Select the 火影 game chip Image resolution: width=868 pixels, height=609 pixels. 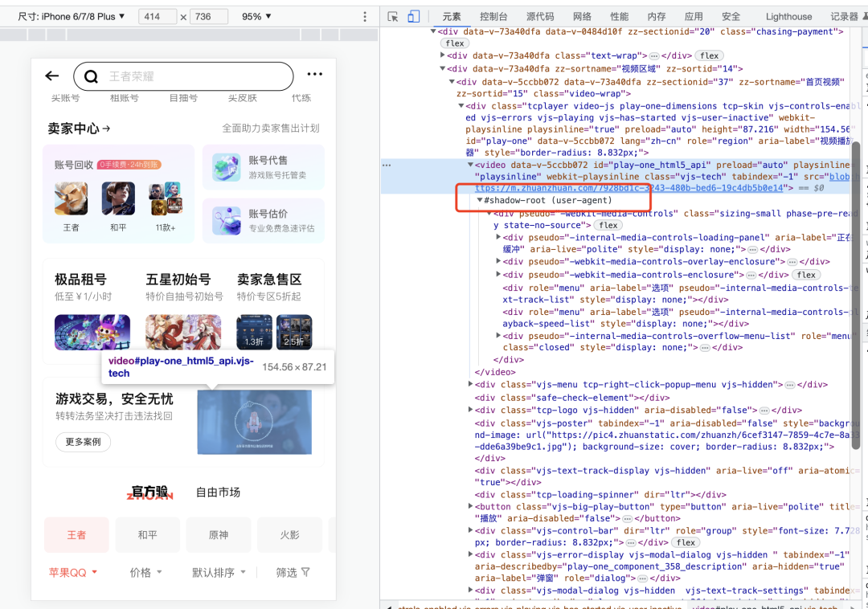(x=289, y=535)
